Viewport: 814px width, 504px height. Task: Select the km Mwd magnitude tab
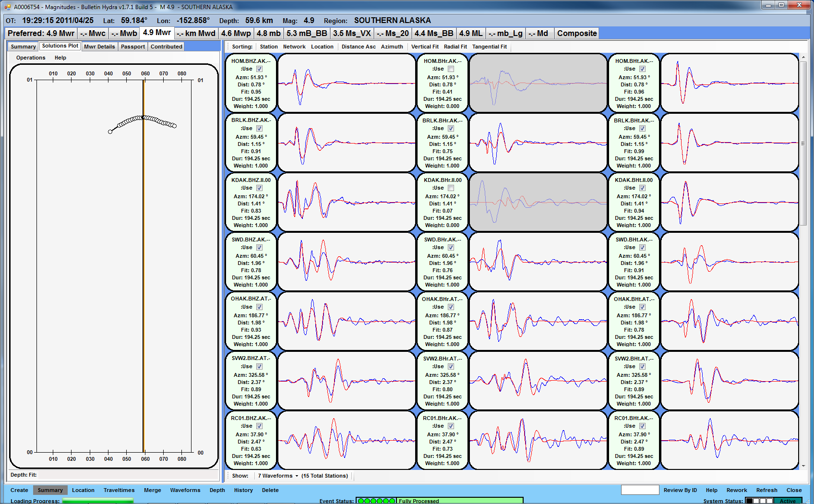pos(195,33)
